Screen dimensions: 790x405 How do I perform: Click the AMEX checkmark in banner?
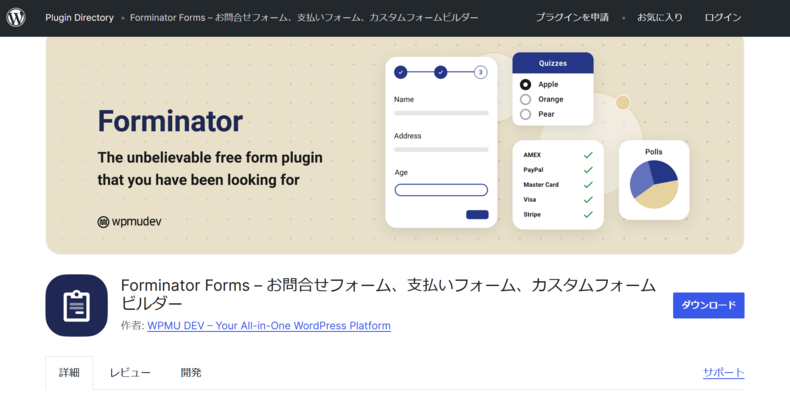coord(588,155)
